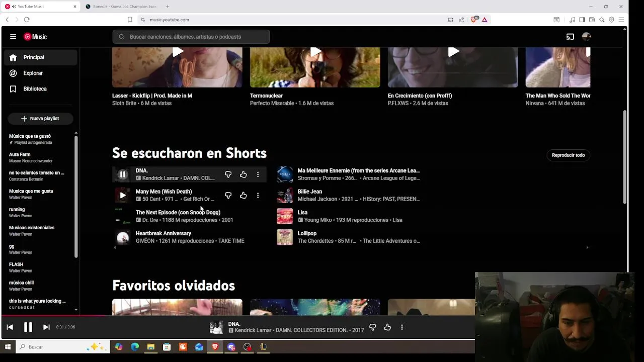This screenshot has width=644, height=362.
Task: Reload the page in browser
Action: coord(27,20)
